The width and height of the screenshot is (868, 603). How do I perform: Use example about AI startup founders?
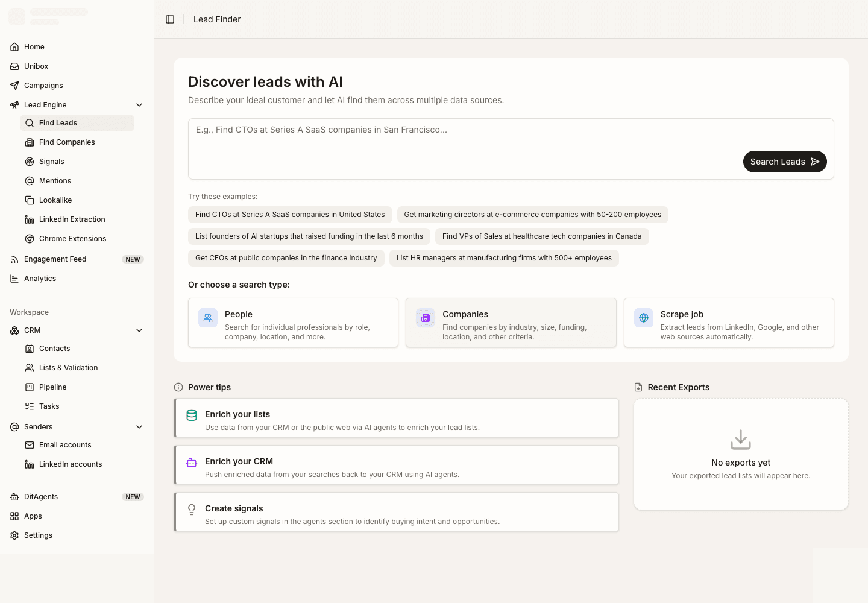click(x=309, y=236)
